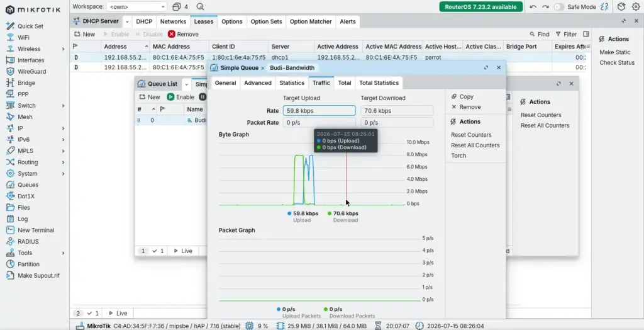The height and width of the screenshot is (330, 644).
Task: Open Quick Set in the sidebar
Action: (30, 26)
